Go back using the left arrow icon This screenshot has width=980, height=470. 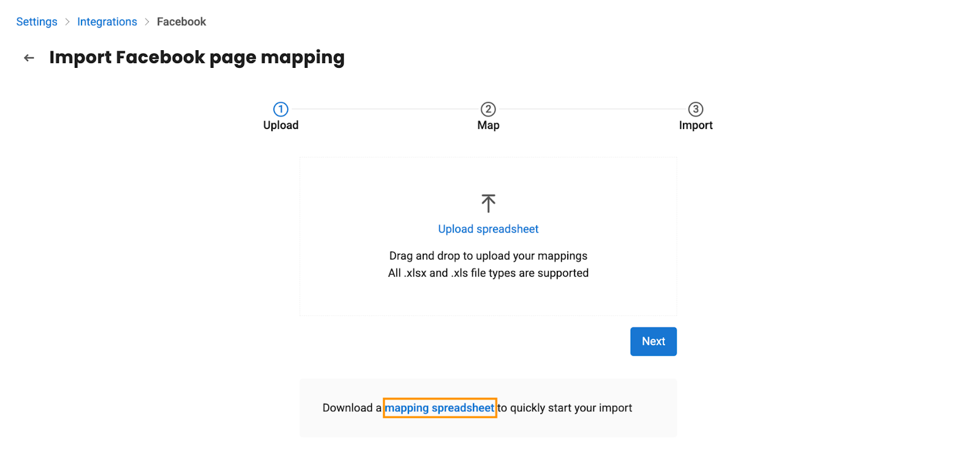tap(29, 58)
